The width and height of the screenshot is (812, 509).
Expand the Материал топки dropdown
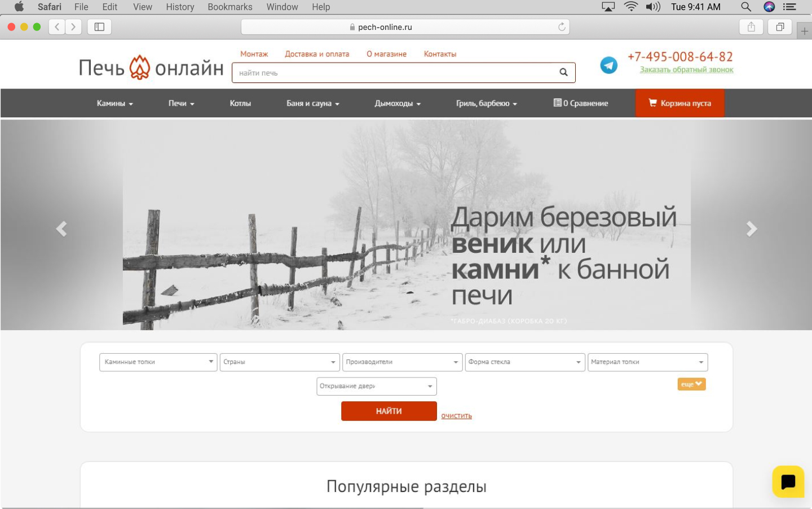pyautogui.click(x=647, y=362)
